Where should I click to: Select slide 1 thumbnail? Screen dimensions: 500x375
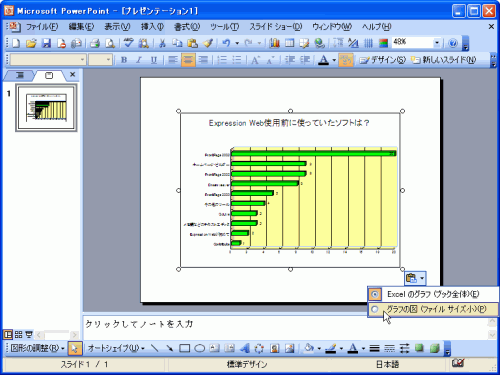[x=46, y=108]
